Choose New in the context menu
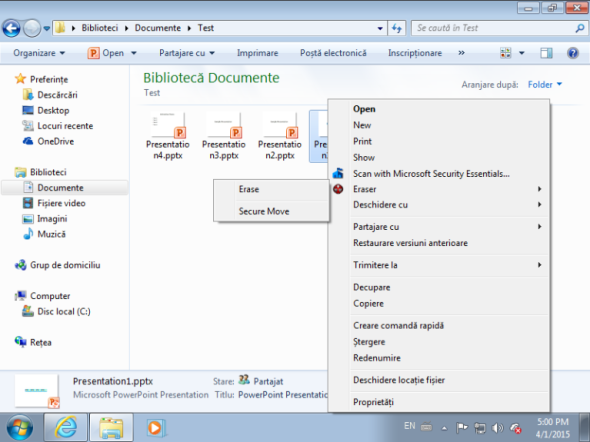This screenshot has width=590, height=442. [x=439, y=125]
